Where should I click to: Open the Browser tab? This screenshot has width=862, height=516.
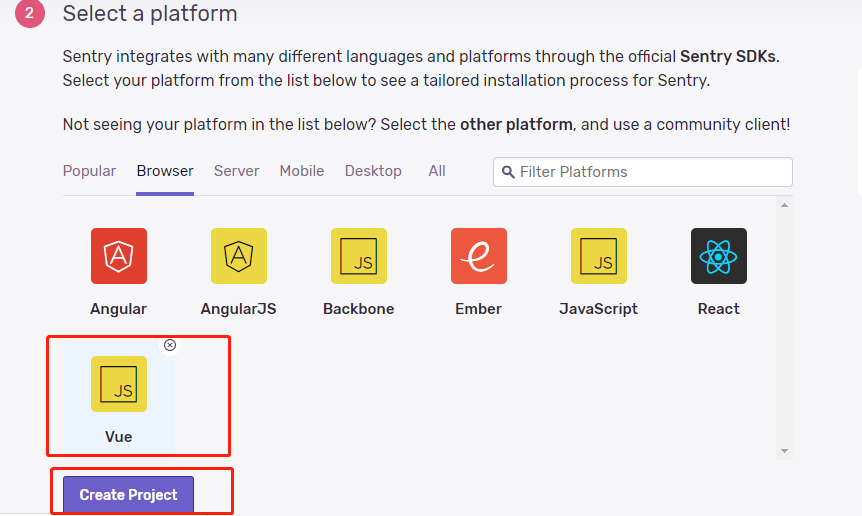165,171
